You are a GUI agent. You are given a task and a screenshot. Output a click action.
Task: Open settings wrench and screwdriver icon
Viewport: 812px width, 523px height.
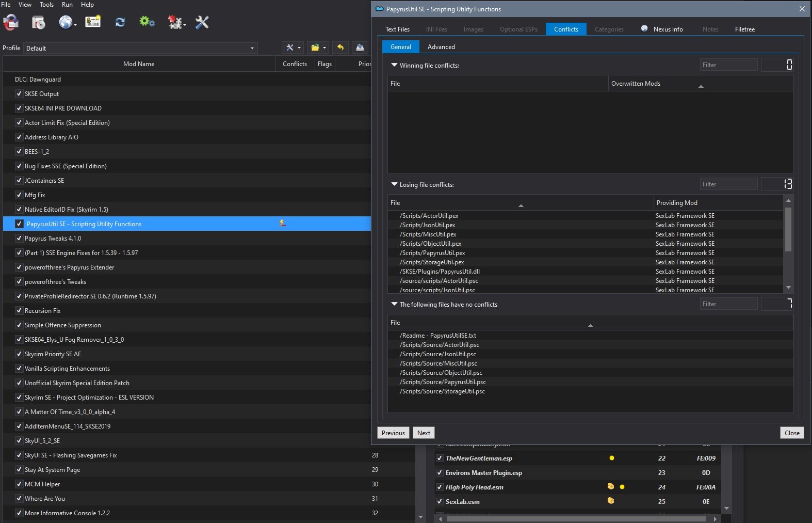tap(202, 22)
